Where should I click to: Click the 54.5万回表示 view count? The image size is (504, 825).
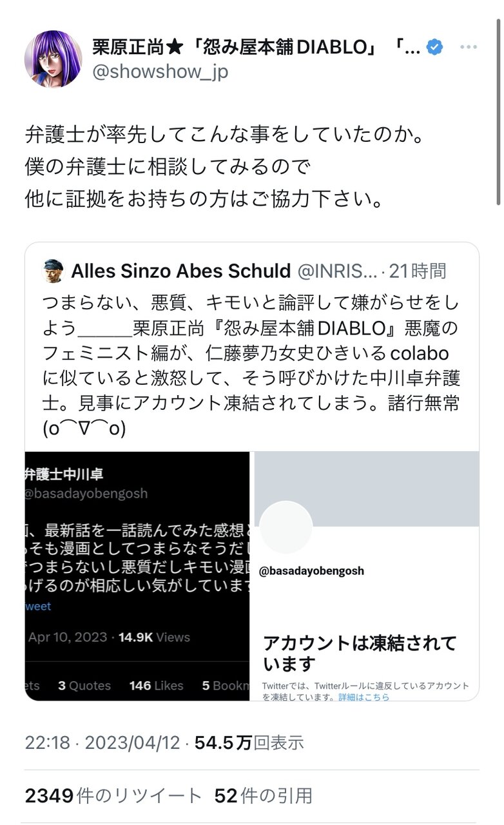249,742
